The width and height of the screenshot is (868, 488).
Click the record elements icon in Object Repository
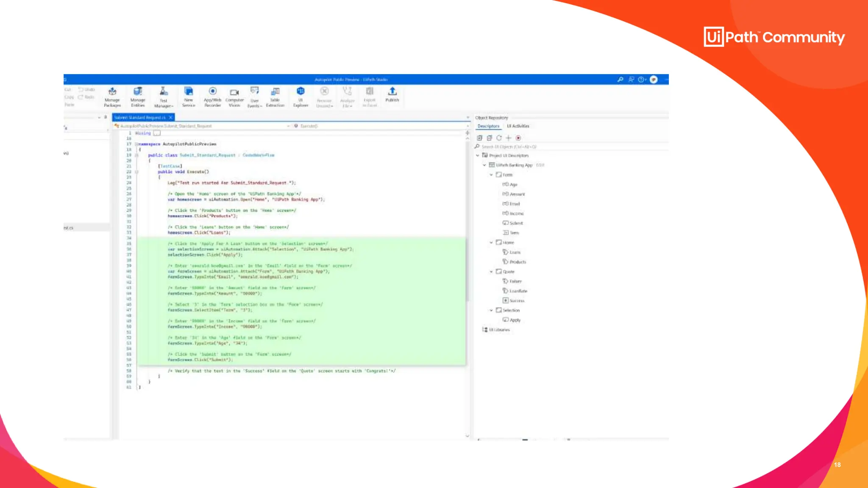[518, 138]
